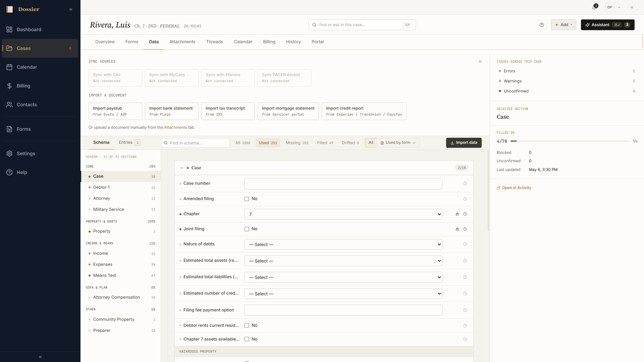Screen dimensions: 644x362
Task: Toggle Joint filing checkbox
Action: (247, 229)
